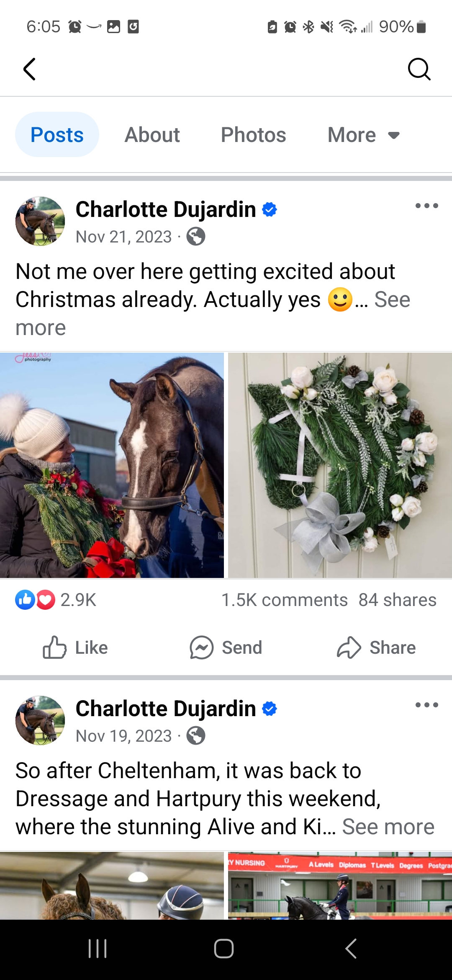
Task: Open the horse-head wreath photo
Action: pyautogui.click(x=340, y=465)
